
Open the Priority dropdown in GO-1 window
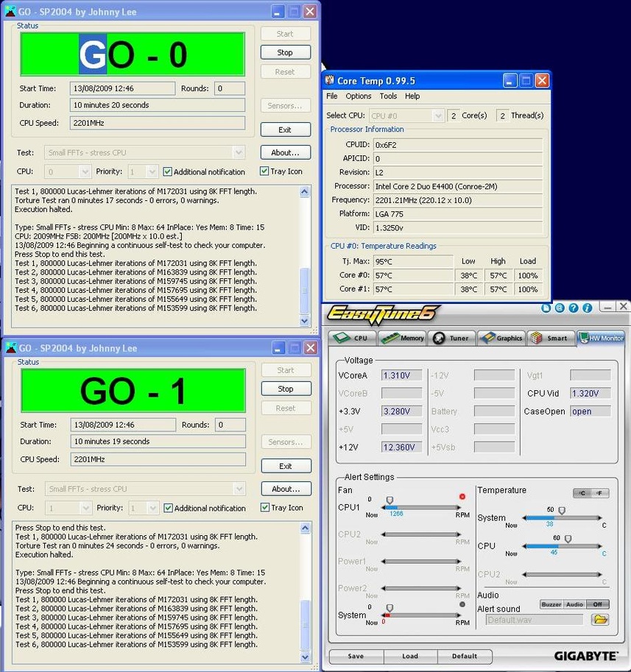152,508
